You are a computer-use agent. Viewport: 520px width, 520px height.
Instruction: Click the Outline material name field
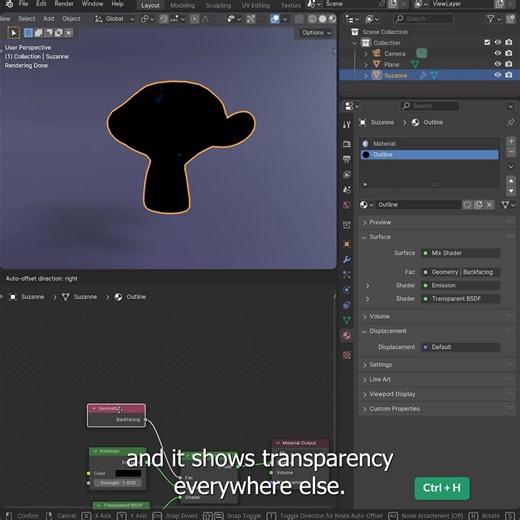point(418,205)
